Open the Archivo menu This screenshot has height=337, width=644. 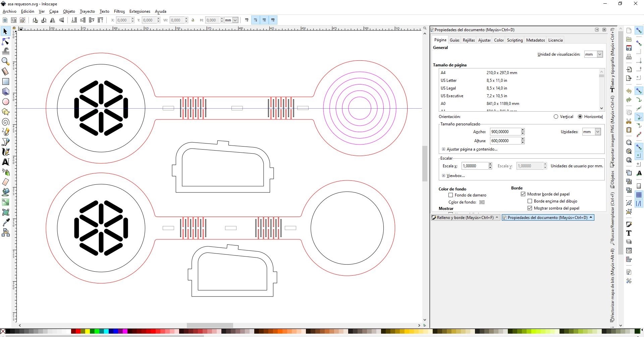click(9, 11)
